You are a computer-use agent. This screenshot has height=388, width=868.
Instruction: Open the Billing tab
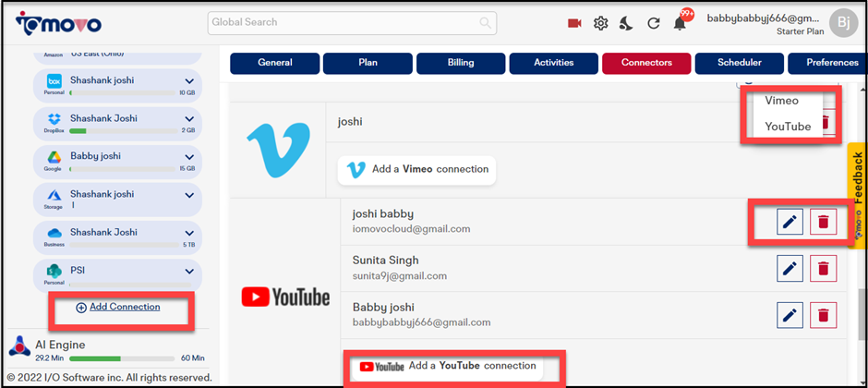[461, 63]
